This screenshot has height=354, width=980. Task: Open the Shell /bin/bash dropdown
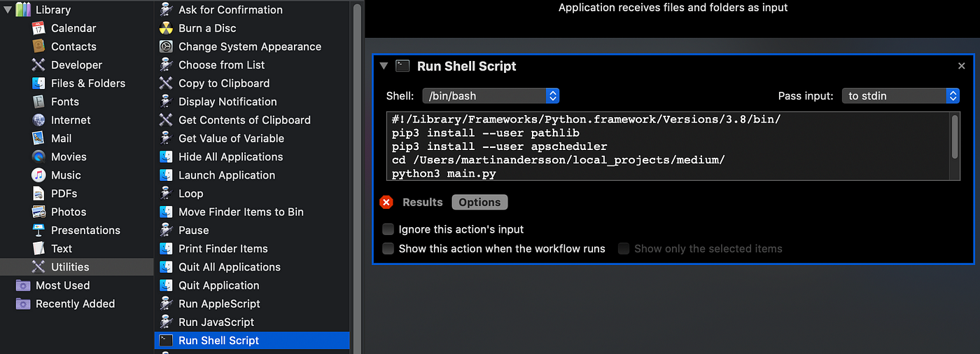pos(491,95)
